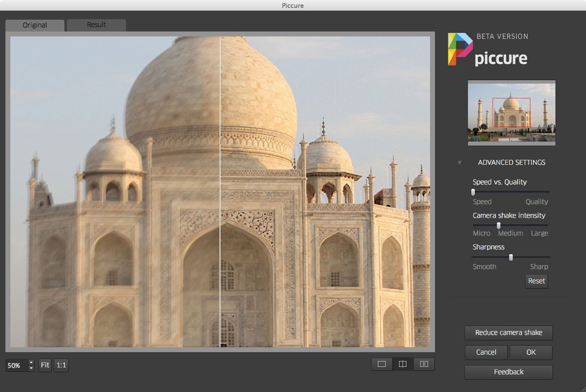The width and height of the screenshot is (586, 392).
Task: Select side-by-side dual view icon
Action: [424, 364]
